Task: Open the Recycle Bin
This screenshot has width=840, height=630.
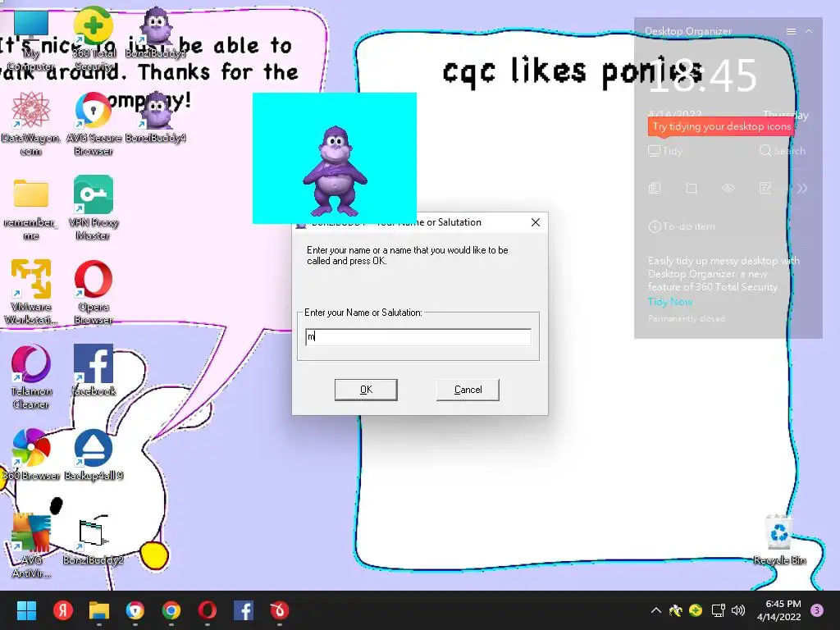Action: click(779, 540)
